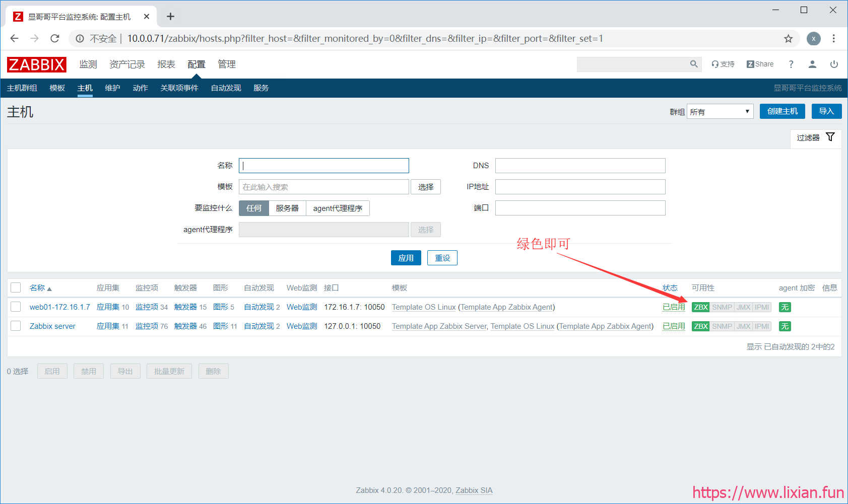Image resolution: width=848 pixels, height=504 pixels.
Task: Apply the filter with 应用
Action: click(x=406, y=258)
